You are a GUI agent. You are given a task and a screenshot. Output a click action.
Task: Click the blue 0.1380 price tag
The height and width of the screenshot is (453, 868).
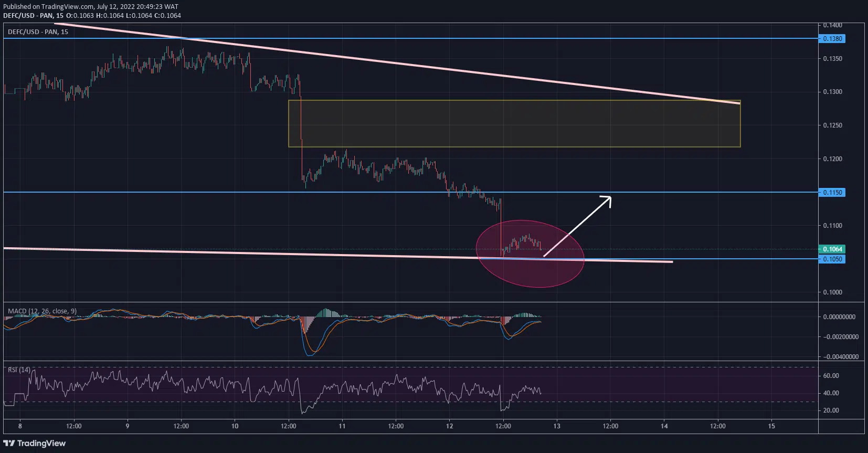coord(832,39)
